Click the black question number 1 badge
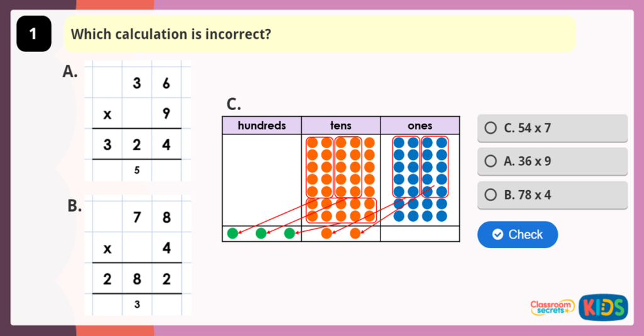This screenshot has width=644, height=336. click(33, 35)
